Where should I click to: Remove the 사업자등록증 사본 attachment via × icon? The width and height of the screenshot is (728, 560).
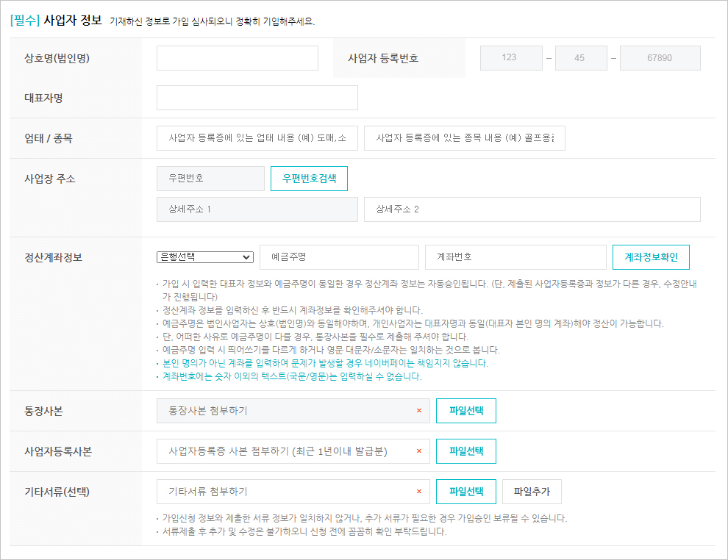pos(419,451)
